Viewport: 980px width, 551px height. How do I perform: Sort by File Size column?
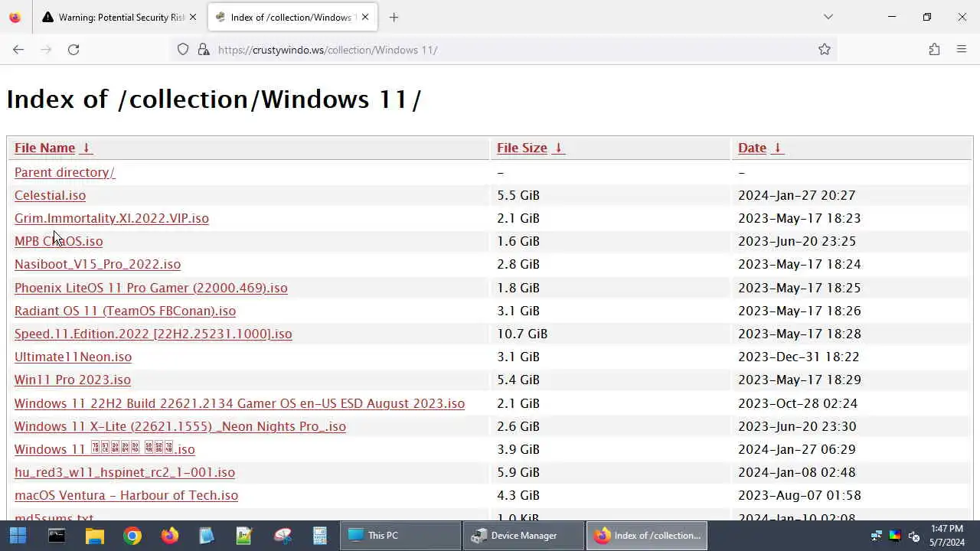pyautogui.click(x=521, y=148)
